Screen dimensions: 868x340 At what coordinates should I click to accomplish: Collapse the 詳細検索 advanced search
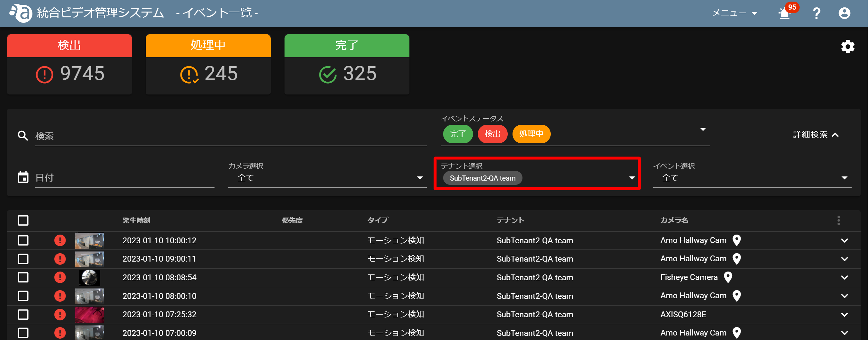(x=815, y=135)
